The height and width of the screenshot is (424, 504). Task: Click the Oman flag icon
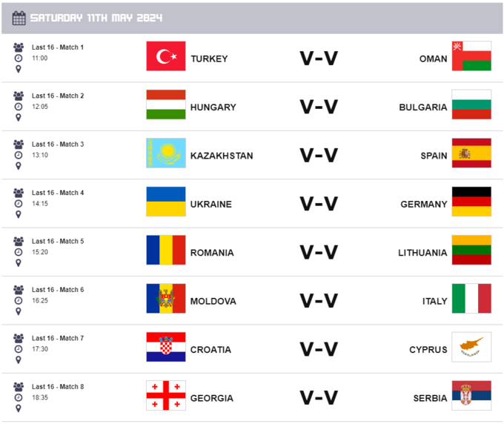471,56
